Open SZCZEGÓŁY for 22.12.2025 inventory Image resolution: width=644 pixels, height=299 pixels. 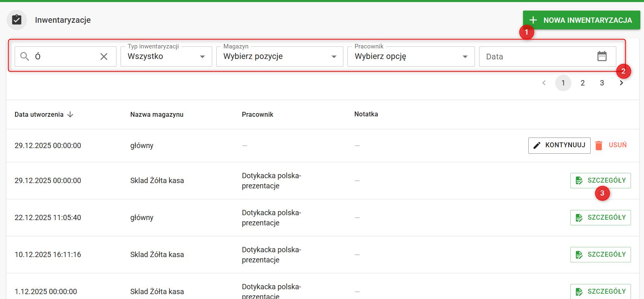[600, 218]
